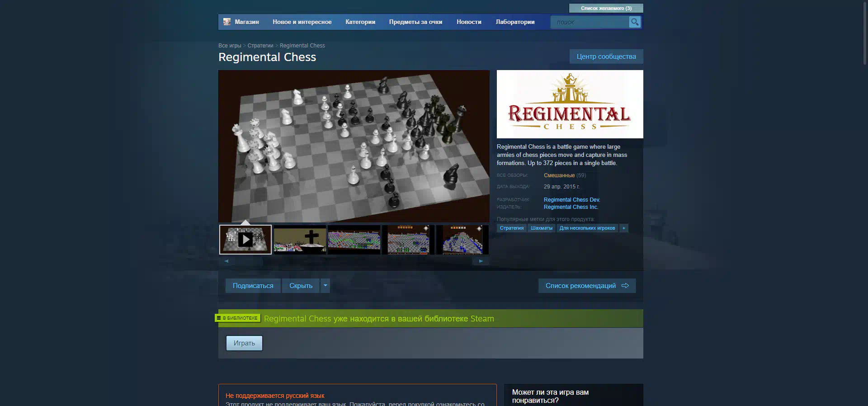Screen dimensions: 868x406
Task: Select the Шахматы tag
Action: [542, 228]
